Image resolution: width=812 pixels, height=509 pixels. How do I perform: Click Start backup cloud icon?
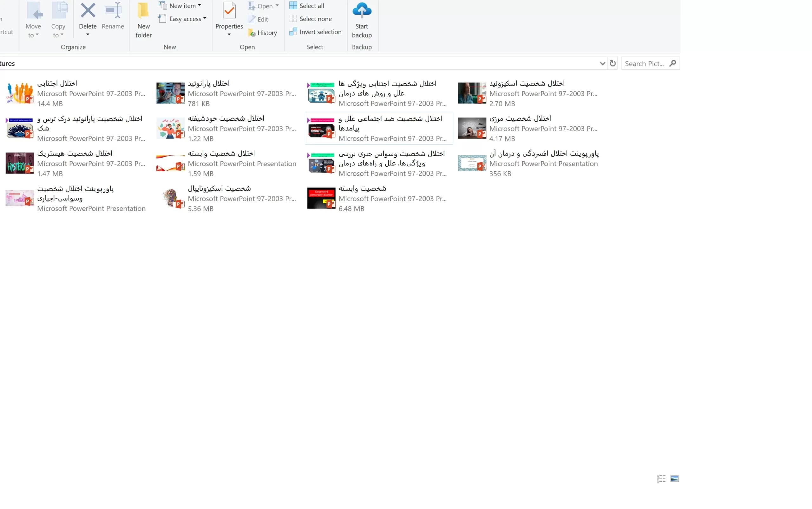[x=362, y=10]
